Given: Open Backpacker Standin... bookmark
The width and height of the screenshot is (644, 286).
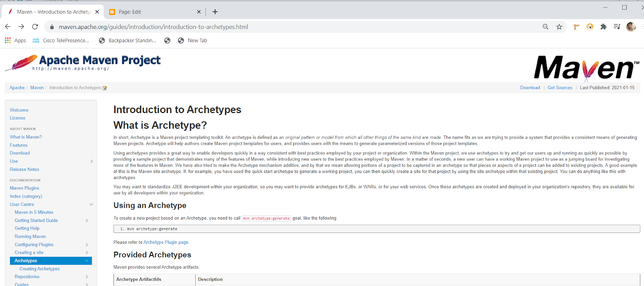Looking at the screenshot, I should click(127, 40).
